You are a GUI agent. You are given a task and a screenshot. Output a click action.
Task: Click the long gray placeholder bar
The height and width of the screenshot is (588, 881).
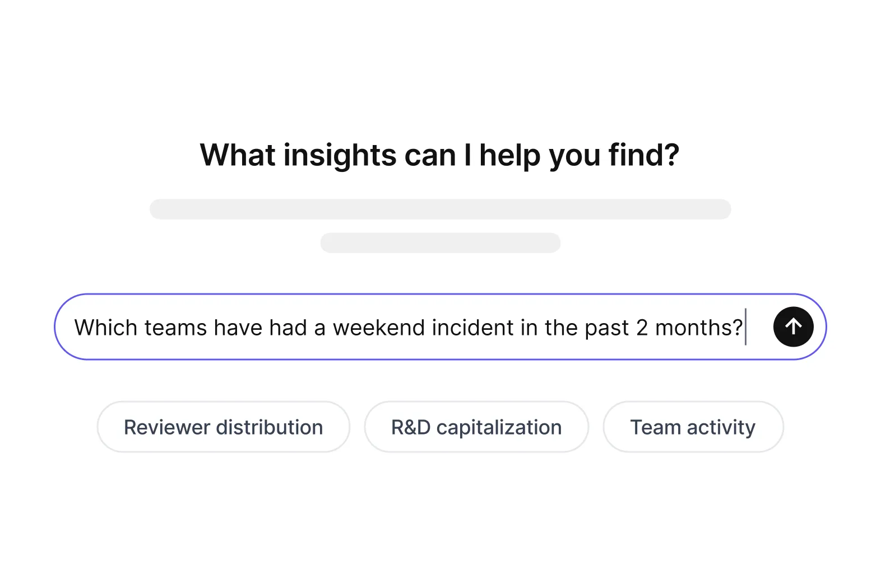coord(440,209)
